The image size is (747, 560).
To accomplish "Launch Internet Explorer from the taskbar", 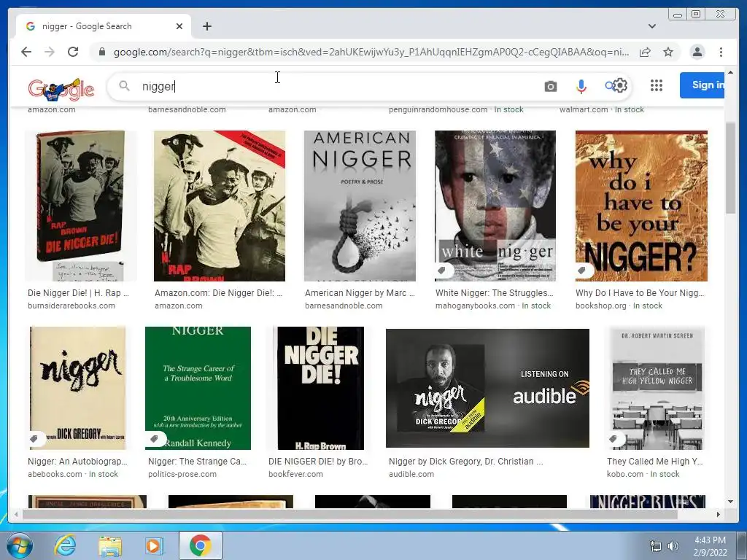I will (65, 545).
